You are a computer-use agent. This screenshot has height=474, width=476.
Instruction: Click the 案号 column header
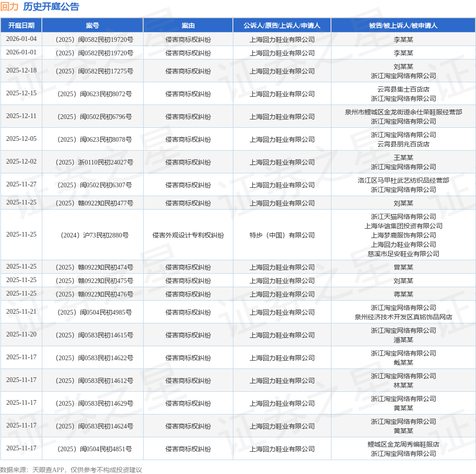coord(93,26)
